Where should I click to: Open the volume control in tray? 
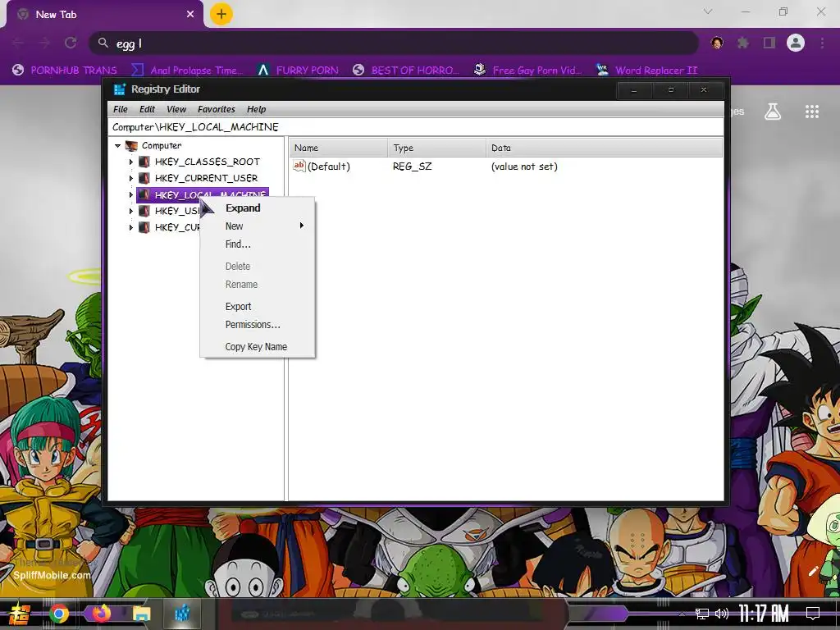(722, 614)
